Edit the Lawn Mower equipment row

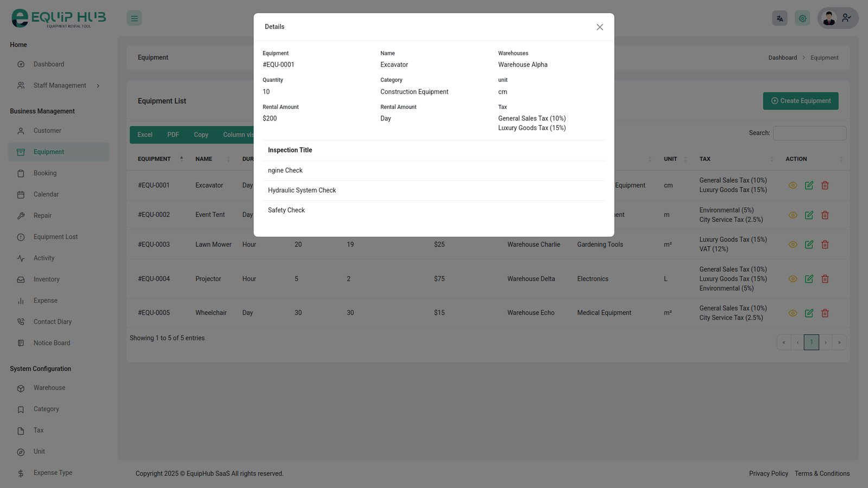pos(809,245)
